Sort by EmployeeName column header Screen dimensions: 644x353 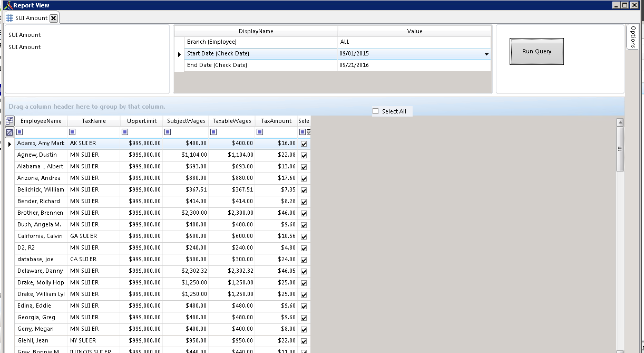pyautogui.click(x=41, y=121)
